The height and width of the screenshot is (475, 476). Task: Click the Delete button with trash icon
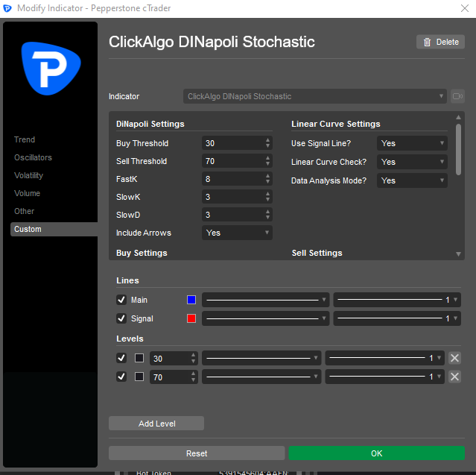[x=440, y=42]
